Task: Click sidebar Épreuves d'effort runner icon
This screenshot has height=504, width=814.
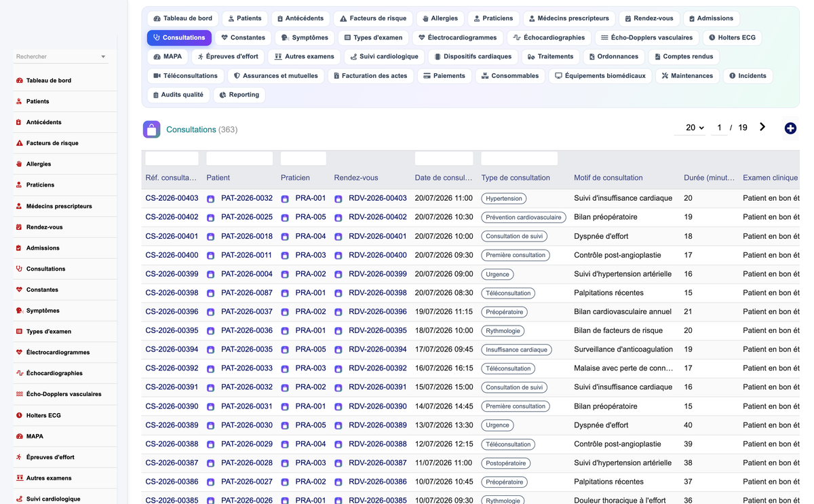Action: pos(19,458)
